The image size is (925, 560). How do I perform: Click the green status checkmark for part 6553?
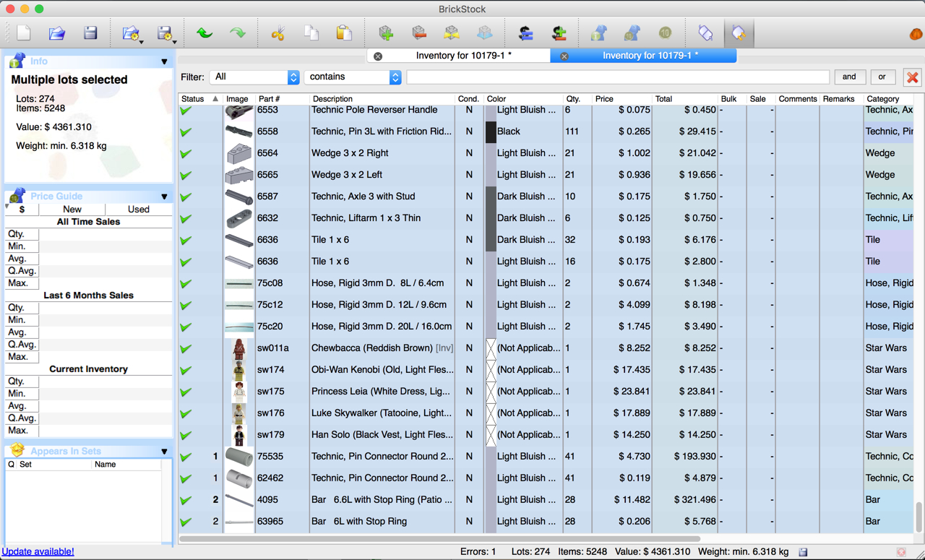pyautogui.click(x=186, y=111)
